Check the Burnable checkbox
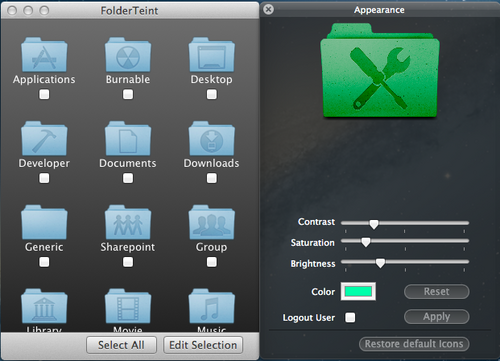The width and height of the screenshot is (500, 361). [x=128, y=94]
